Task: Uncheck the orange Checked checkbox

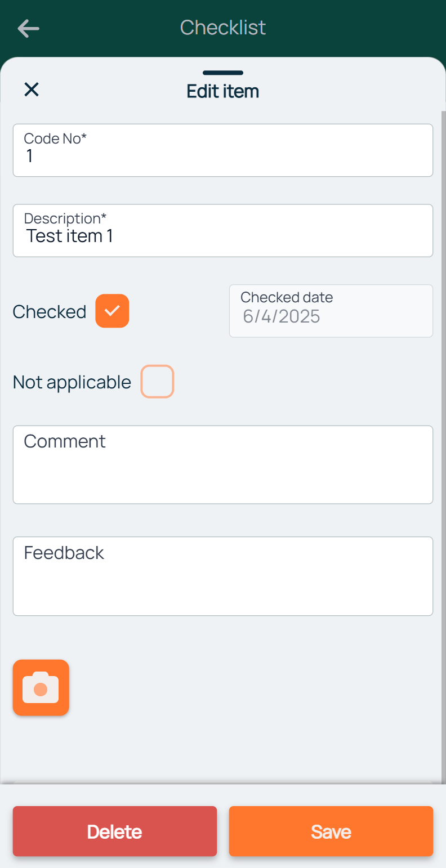Action: [x=113, y=311]
